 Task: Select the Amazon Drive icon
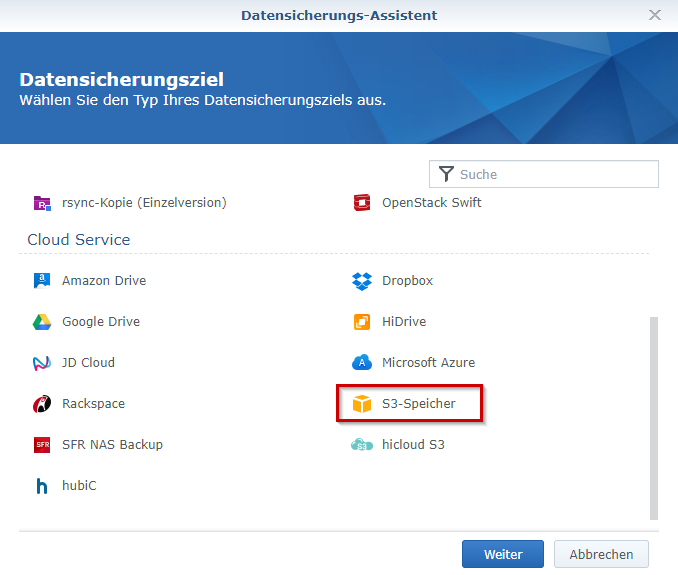click(x=42, y=281)
